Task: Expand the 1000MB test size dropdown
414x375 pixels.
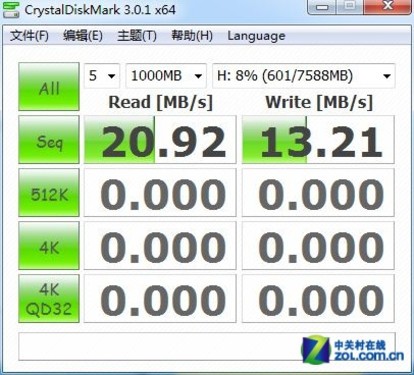Action: [x=166, y=76]
